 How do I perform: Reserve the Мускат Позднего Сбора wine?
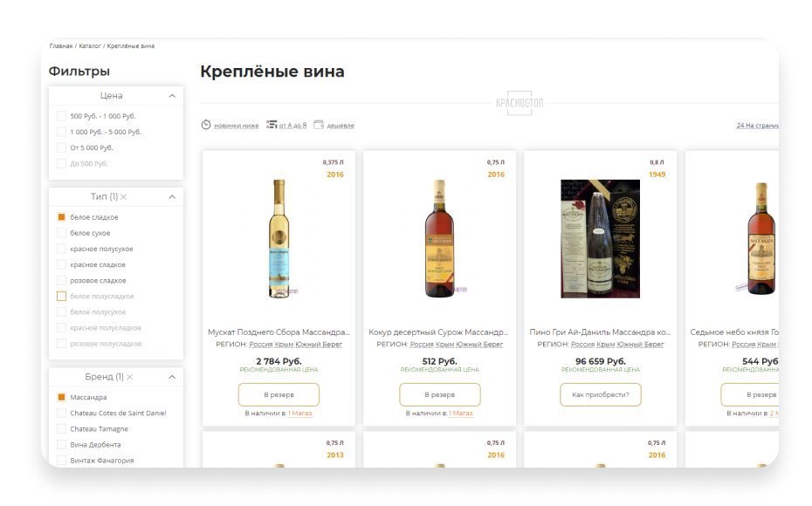[x=279, y=394]
